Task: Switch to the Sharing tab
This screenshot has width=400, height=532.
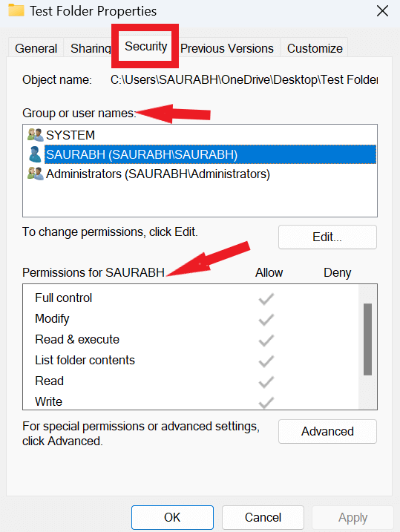Action: pyautogui.click(x=91, y=48)
